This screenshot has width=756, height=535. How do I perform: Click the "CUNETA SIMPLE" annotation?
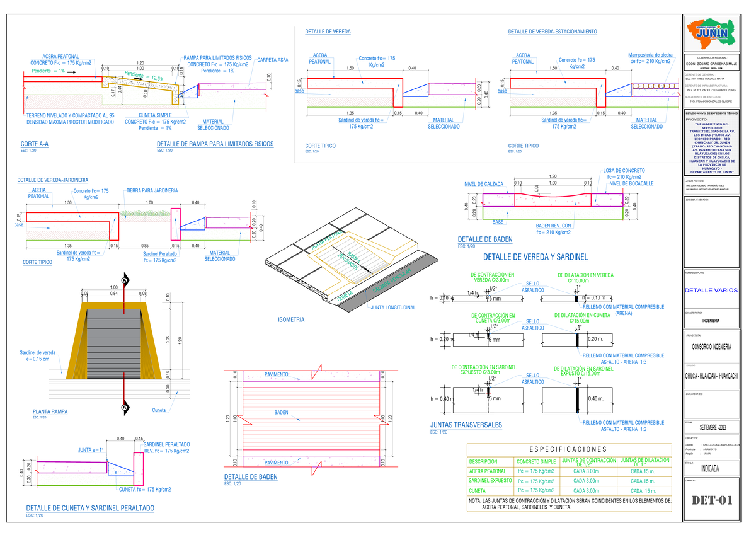(x=156, y=115)
